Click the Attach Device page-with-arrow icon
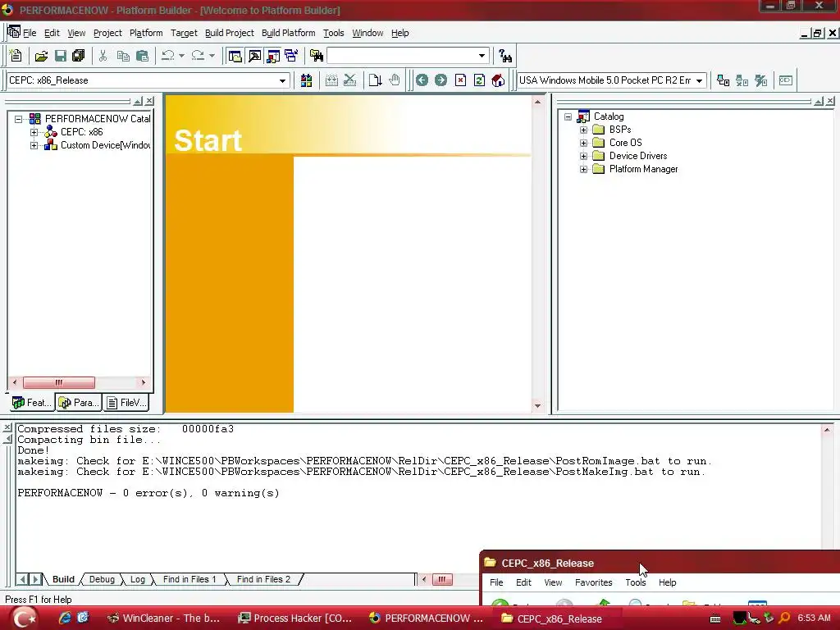Screen dimensions: 840x630 click(375, 80)
